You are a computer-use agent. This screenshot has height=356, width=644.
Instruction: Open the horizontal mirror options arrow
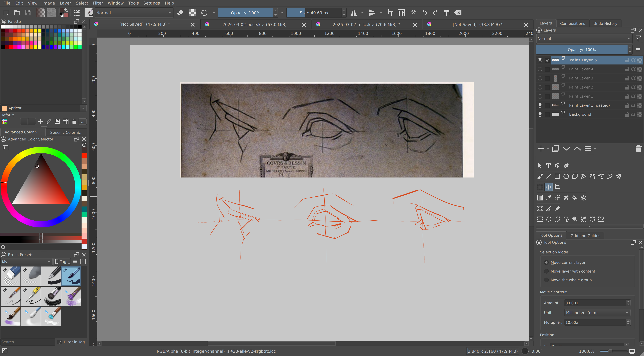click(362, 13)
